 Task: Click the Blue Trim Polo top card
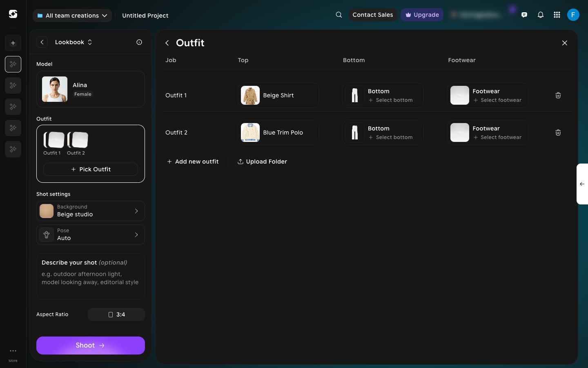(278, 132)
